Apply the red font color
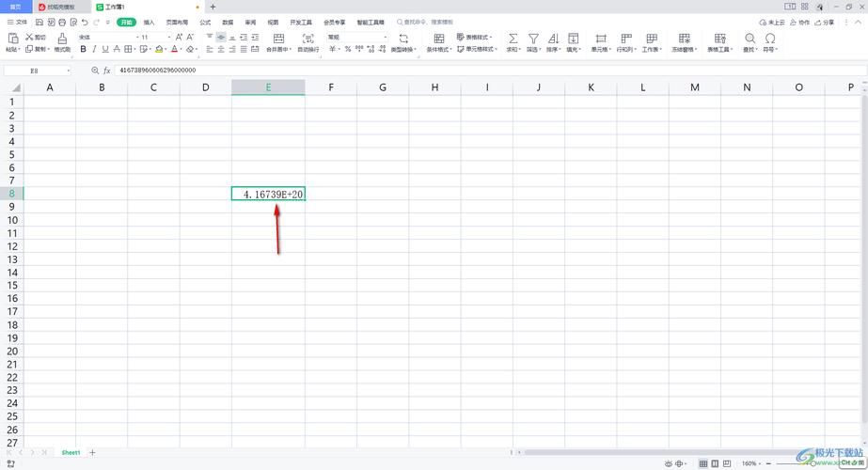This screenshot has height=470, width=868. pyautogui.click(x=174, y=49)
